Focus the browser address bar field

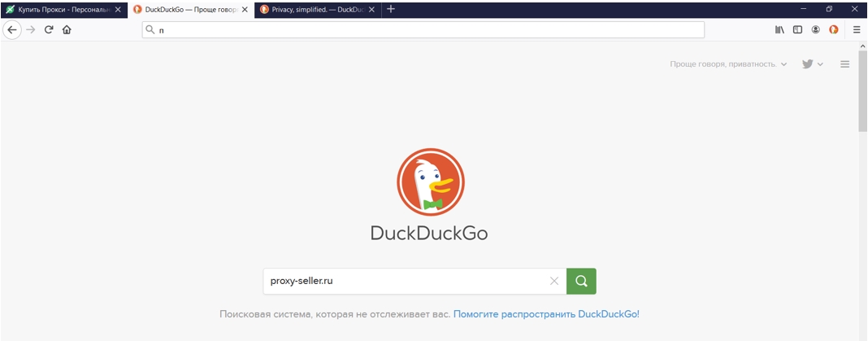[x=423, y=30]
